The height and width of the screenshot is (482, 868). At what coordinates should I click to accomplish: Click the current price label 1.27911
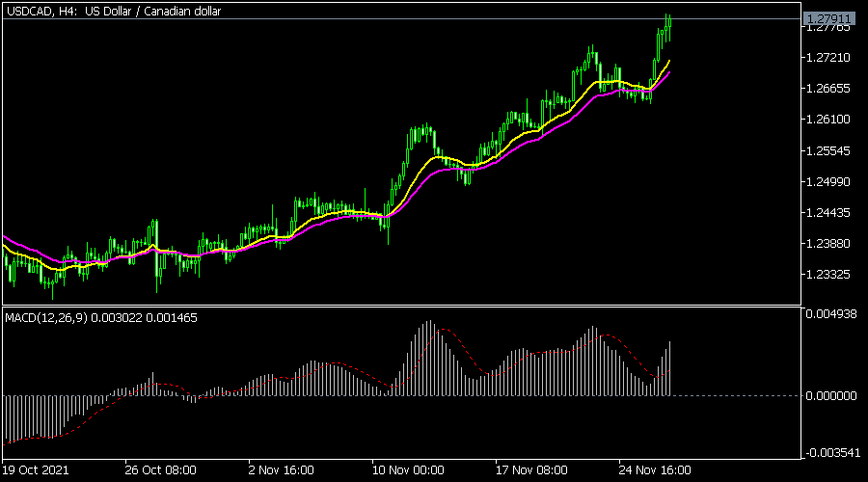click(x=828, y=19)
